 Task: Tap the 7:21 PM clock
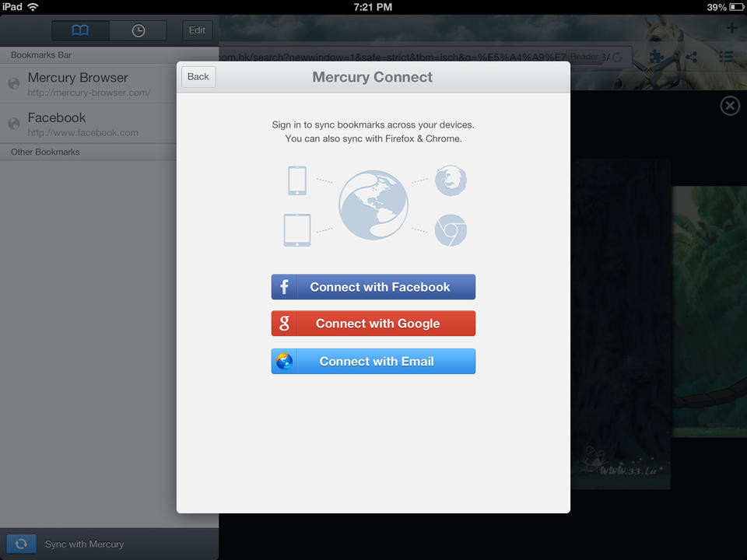373,7
